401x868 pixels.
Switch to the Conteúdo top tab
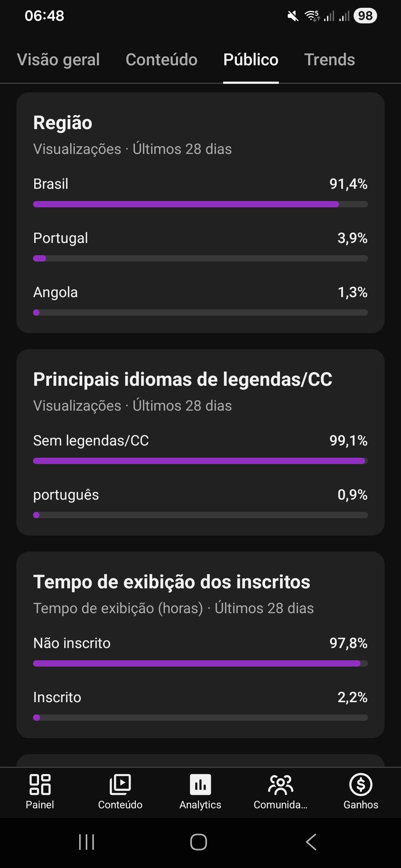tap(162, 60)
